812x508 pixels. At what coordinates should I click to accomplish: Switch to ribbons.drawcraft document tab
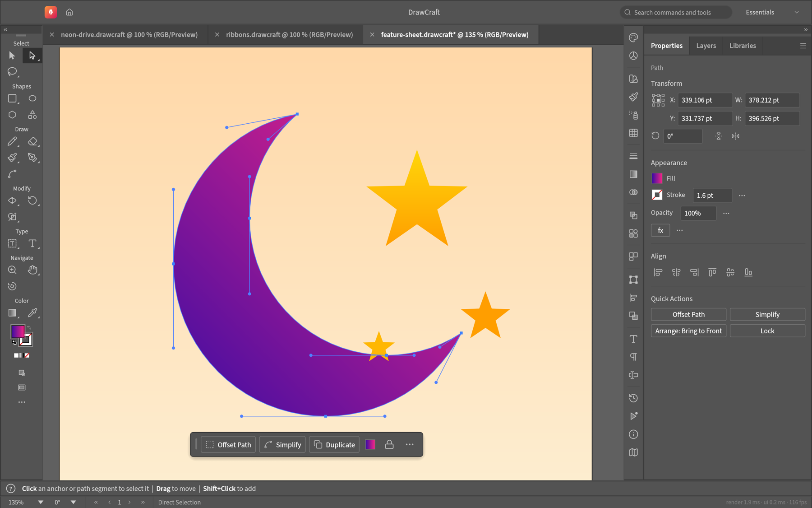[x=289, y=35]
